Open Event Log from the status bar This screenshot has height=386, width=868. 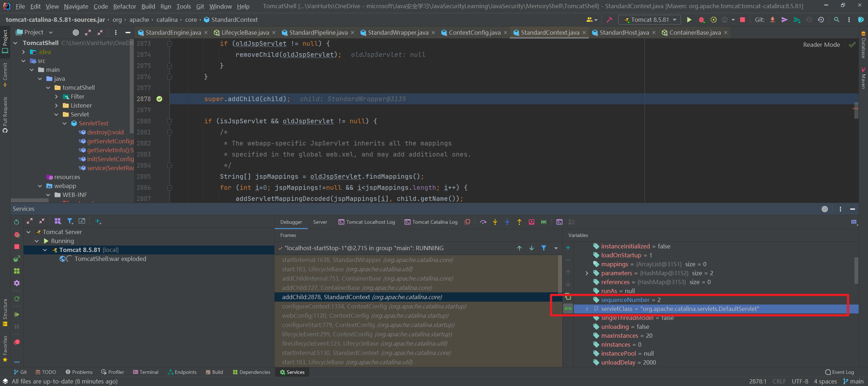(840, 372)
